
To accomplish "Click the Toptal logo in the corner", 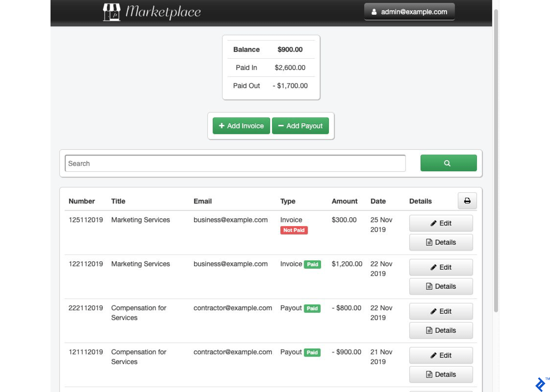I will pos(540,384).
